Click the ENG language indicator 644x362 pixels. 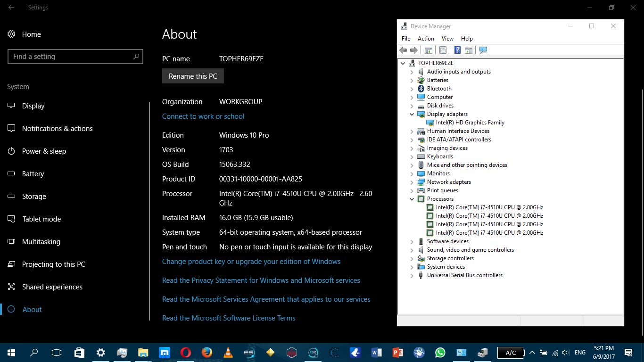tap(580, 353)
